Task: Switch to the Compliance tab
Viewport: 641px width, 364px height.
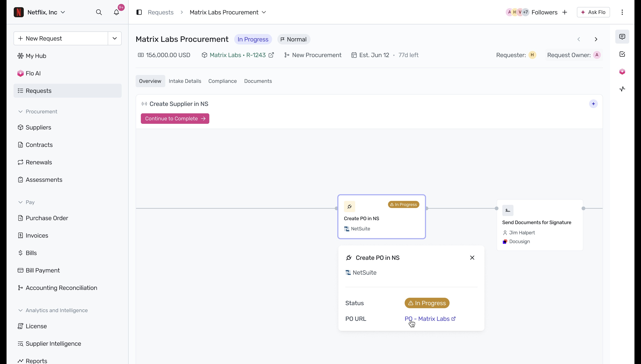Action: [x=223, y=81]
